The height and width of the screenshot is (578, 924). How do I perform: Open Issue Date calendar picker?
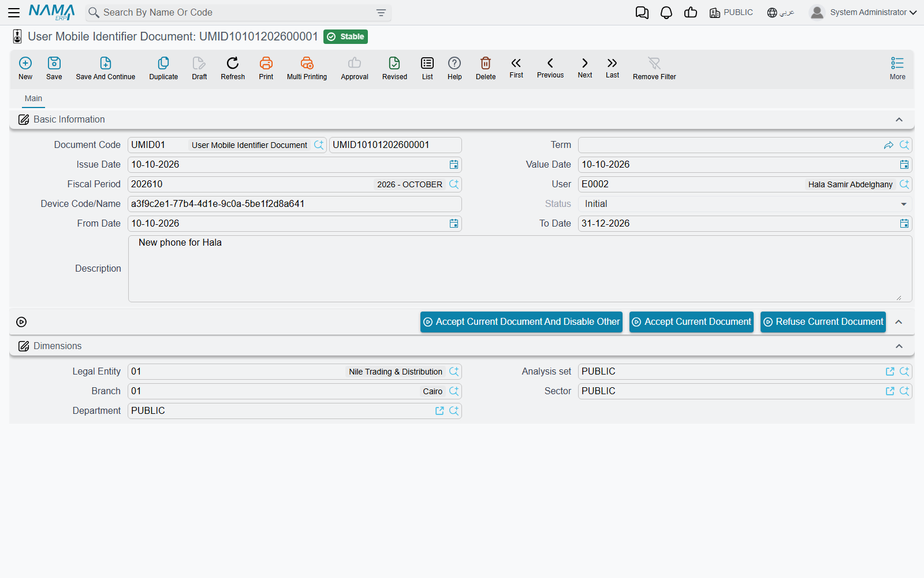coord(454,165)
